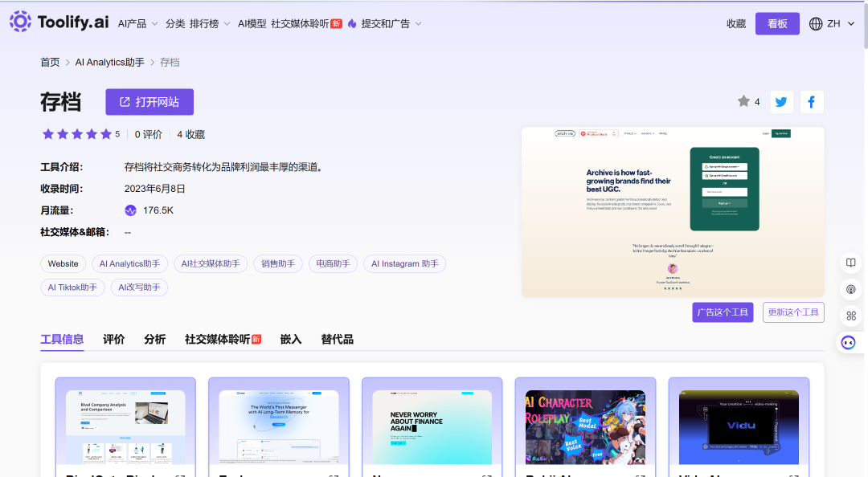
Task: Open the book icon in right sidebar
Action: pyautogui.click(x=851, y=263)
